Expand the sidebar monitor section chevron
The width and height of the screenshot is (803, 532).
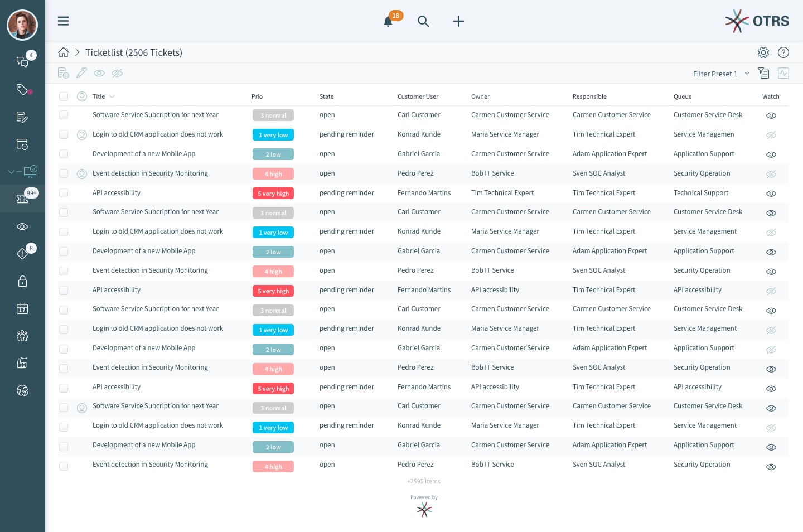point(11,172)
